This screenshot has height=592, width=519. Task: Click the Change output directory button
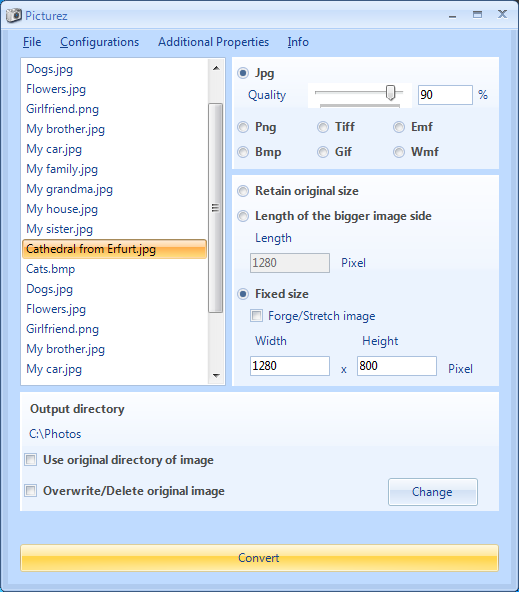pyautogui.click(x=433, y=492)
